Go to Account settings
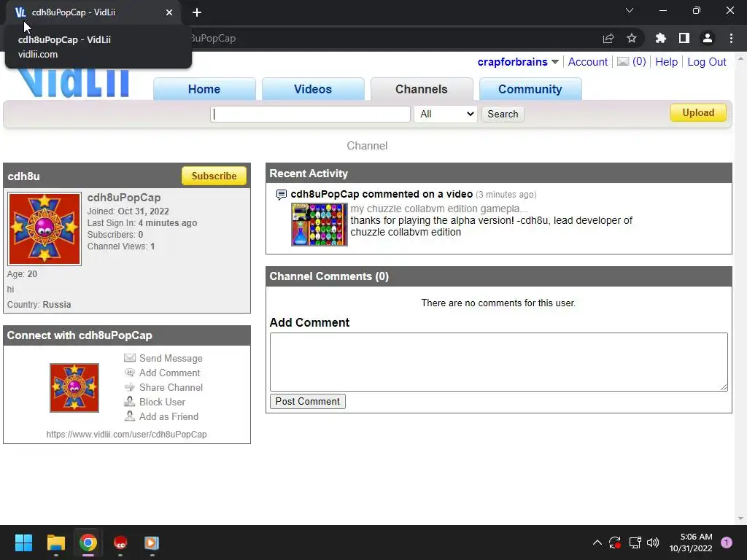This screenshot has width=747, height=560. pos(587,62)
